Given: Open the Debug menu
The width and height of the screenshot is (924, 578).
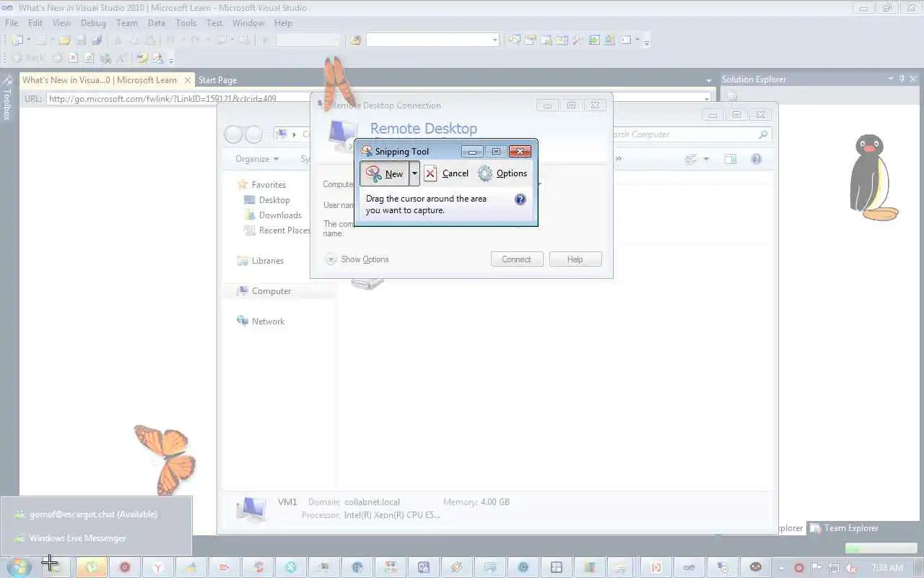Looking at the screenshot, I should pos(93,23).
